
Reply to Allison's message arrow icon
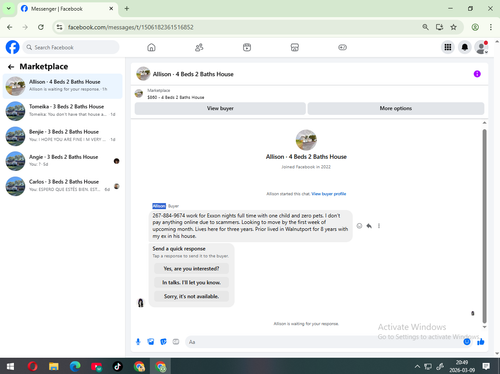tap(369, 226)
